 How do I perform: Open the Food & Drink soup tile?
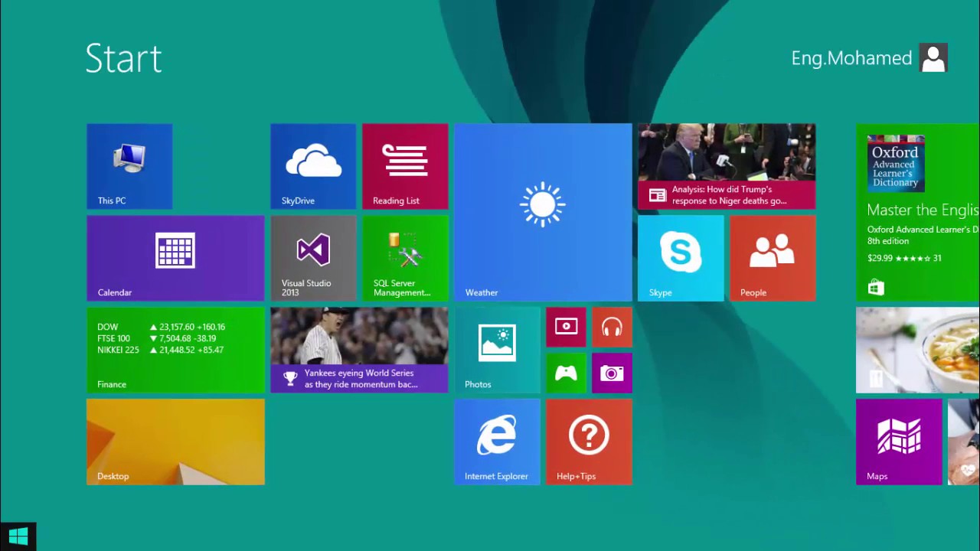[x=918, y=350]
